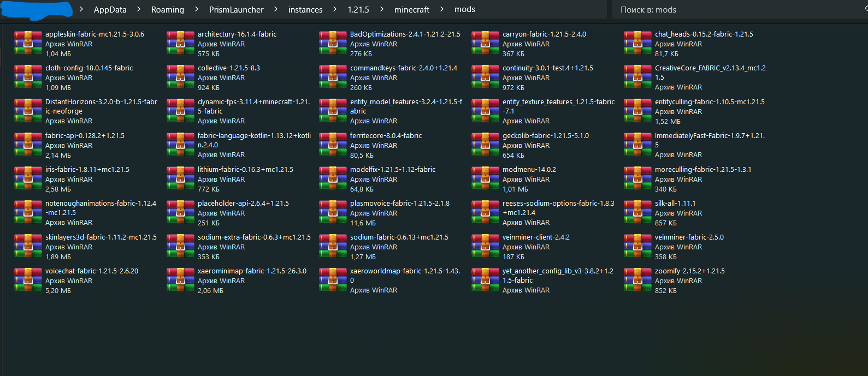
Task: Select file name yet_another_config_lib_v3
Action: point(558,276)
